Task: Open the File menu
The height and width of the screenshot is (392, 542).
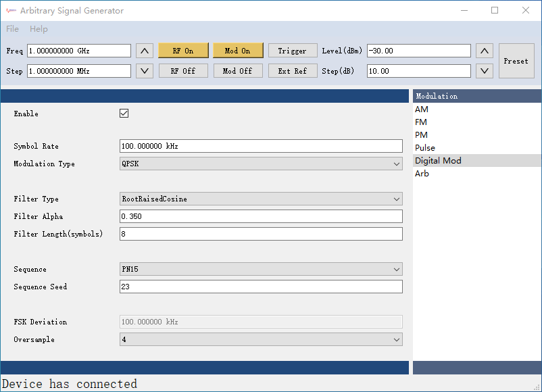Action: [x=13, y=29]
